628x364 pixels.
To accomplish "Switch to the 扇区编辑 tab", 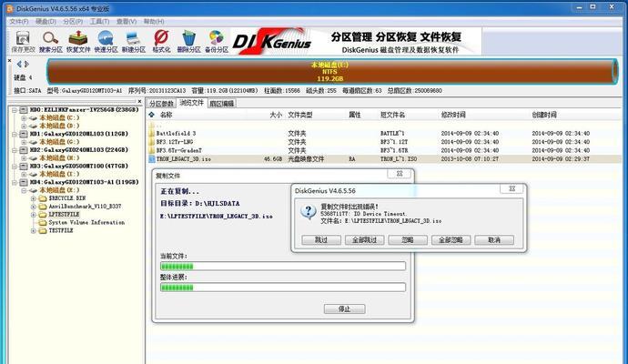I will pyautogui.click(x=222, y=104).
